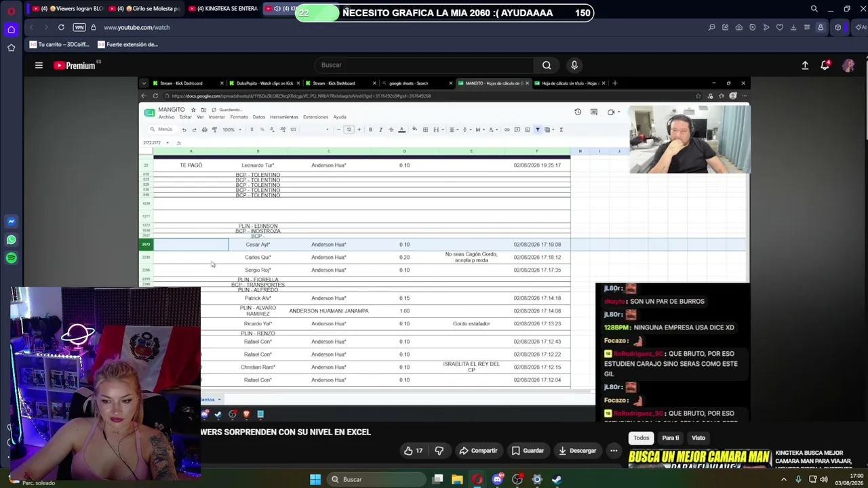The height and width of the screenshot is (488, 868).
Task: Go to YouTube Premium home logo
Action: [x=75, y=65]
